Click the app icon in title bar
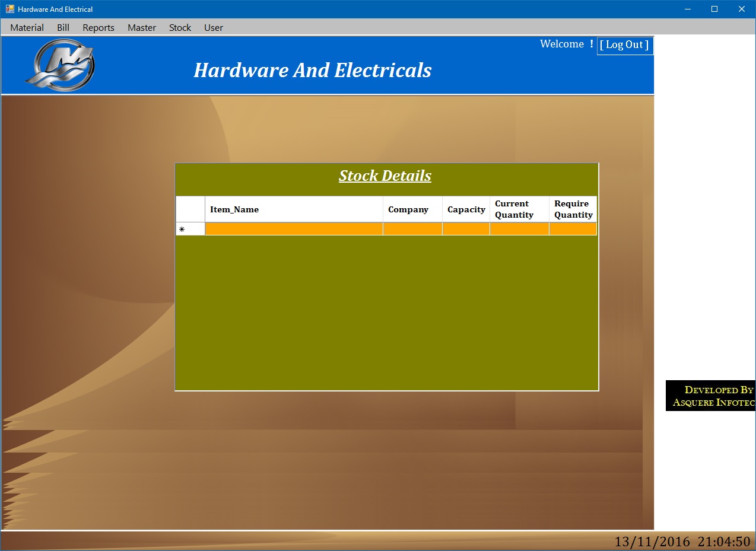This screenshot has height=551, width=756. pyautogui.click(x=9, y=9)
